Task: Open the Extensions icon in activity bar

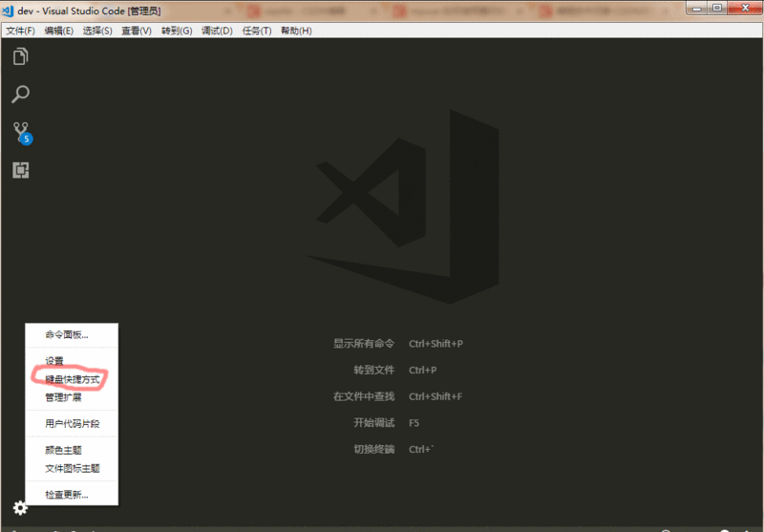Action: pos(20,170)
